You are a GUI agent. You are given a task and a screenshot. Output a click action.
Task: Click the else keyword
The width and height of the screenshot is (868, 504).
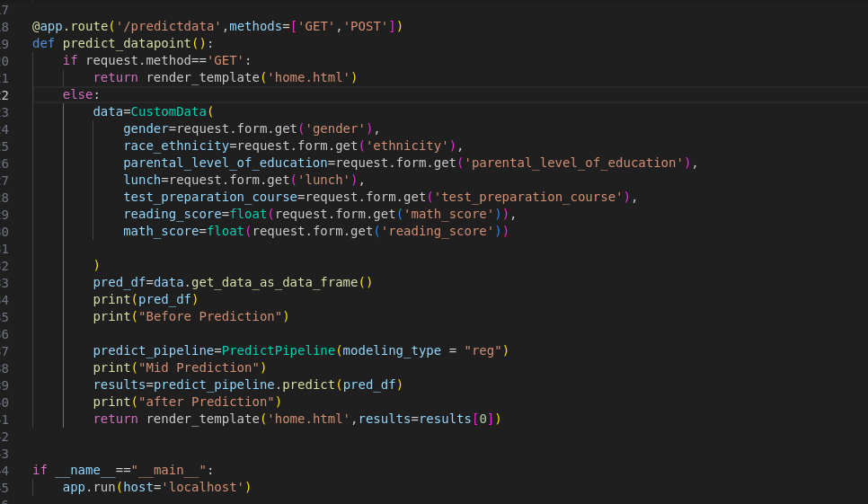pyautogui.click(x=77, y=94)
